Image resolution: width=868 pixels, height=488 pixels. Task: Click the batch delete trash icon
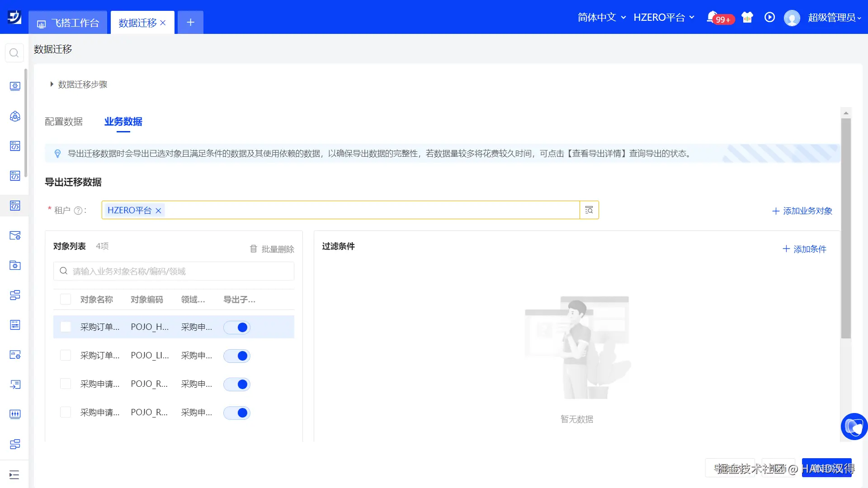(x=254, y=249)
